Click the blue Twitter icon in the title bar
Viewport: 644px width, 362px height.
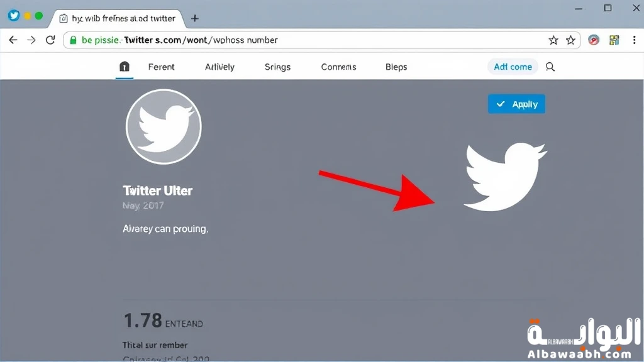13,16
